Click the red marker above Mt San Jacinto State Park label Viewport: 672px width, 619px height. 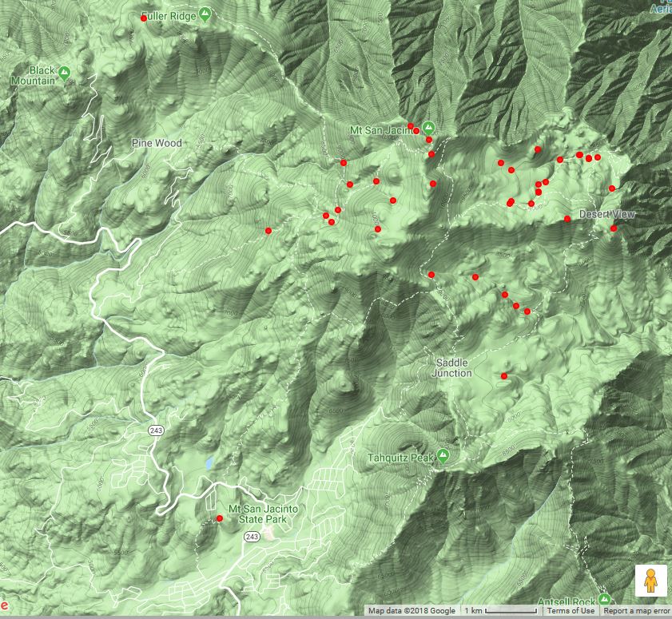pyautogui.click(x=219, y=518)
